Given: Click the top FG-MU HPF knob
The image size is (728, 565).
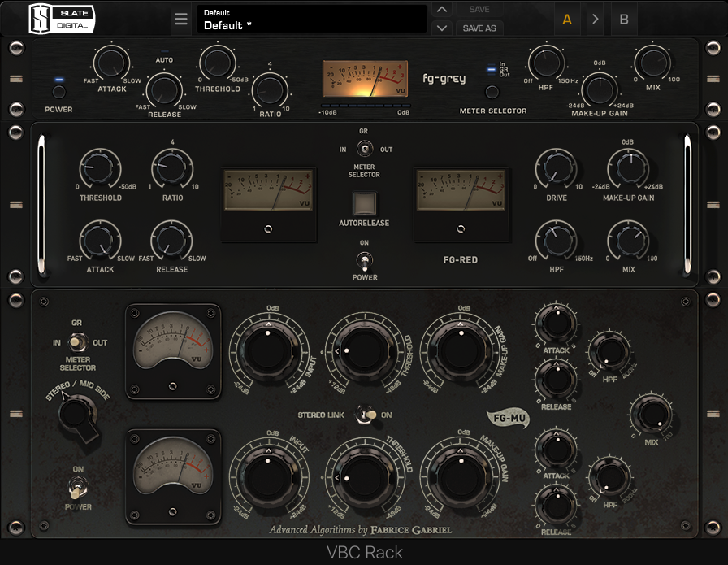Looking at the screenshot, I should (609, 351).
